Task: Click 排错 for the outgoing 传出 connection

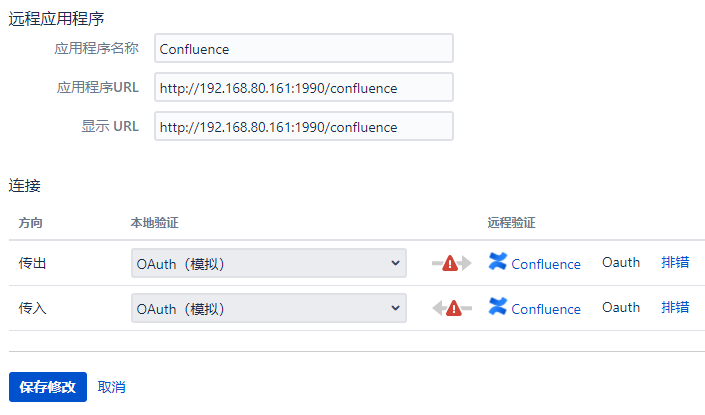Action: pyautogui.click(x=675, y=263)
